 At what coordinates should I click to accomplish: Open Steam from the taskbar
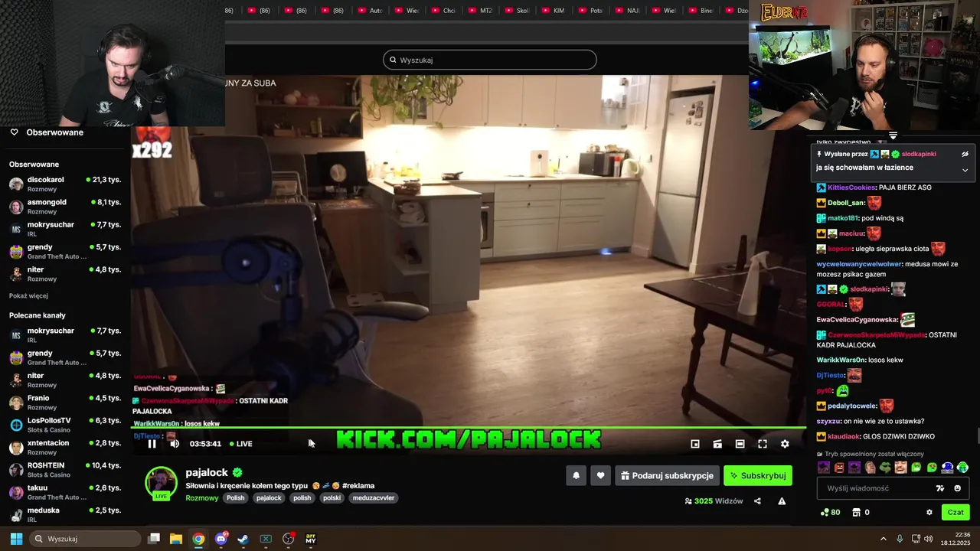[243, 539]
